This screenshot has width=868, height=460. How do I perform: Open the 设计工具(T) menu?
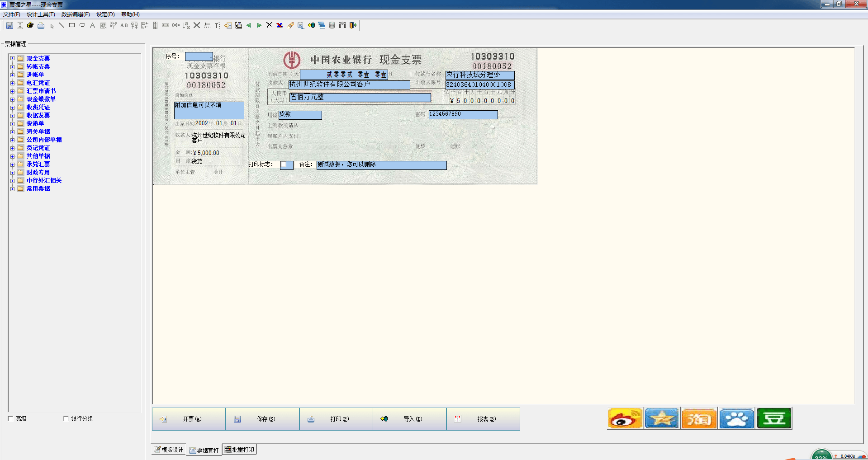tap(41, 14)
